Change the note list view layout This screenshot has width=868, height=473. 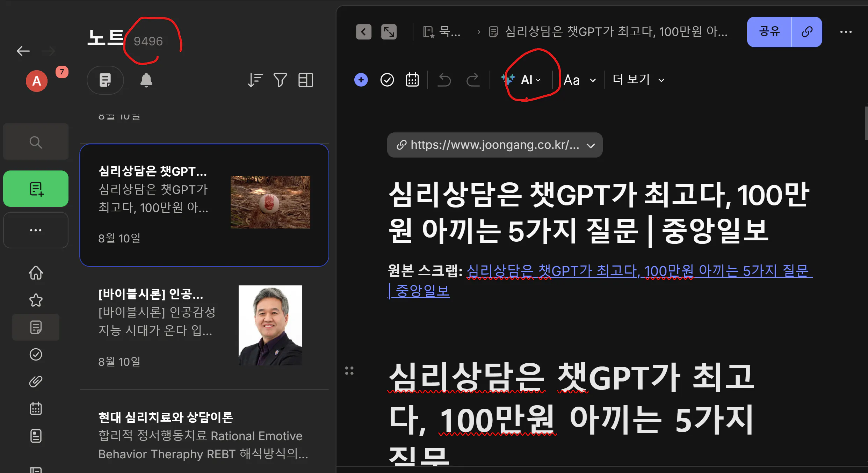pos(305,80)
